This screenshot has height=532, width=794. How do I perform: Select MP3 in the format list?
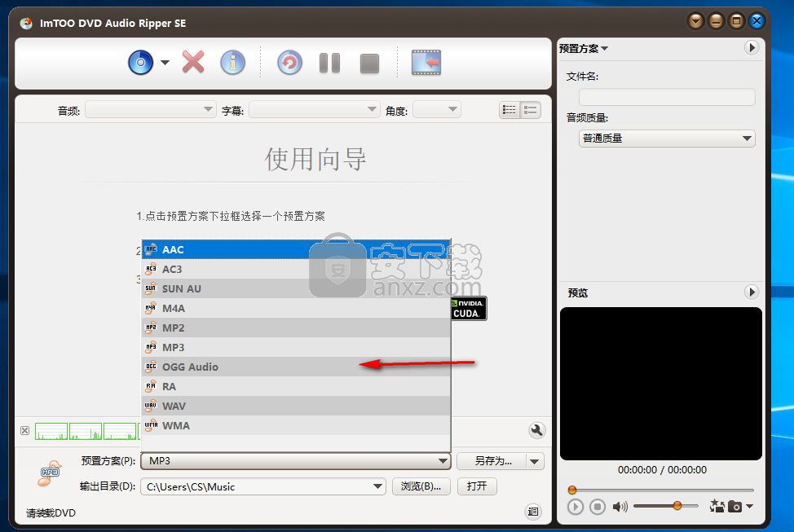[x=296, y=347]
